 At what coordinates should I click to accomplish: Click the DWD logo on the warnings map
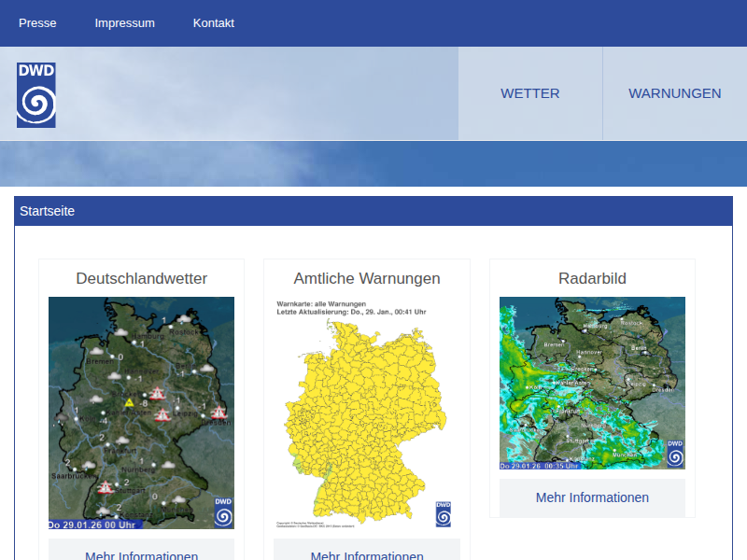click(444, 514)
